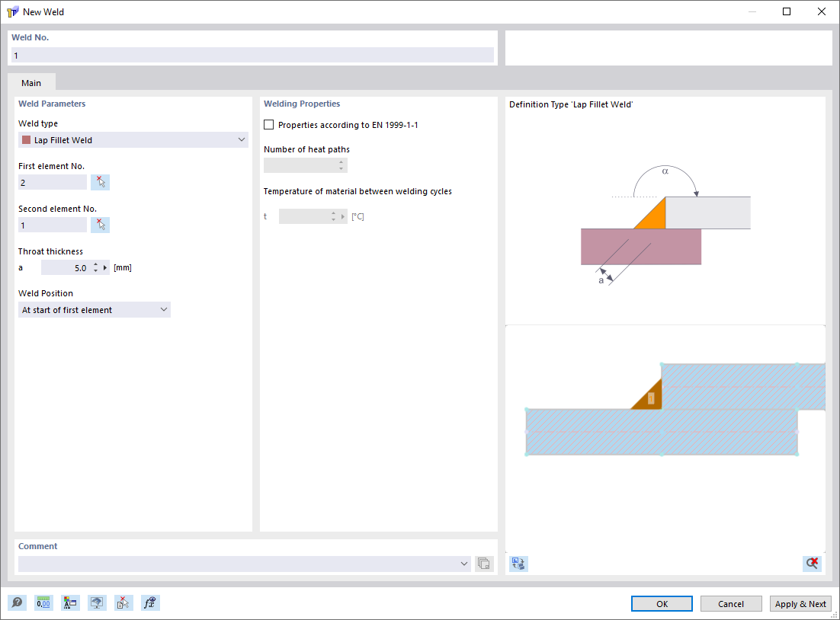This screenshot has height=620, width=840.
Task: Click the magnifier icon with red X in the preview panel
Action: 812,563
